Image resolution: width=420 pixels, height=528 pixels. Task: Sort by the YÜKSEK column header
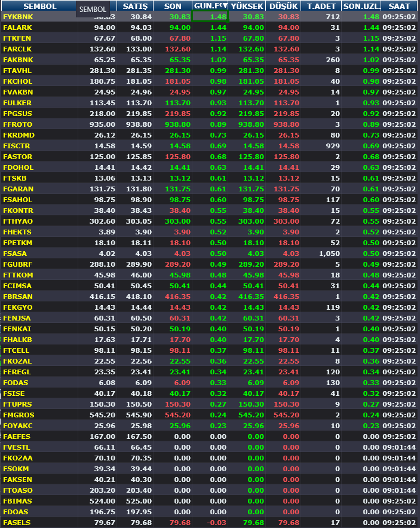click(x=247, y=6)
